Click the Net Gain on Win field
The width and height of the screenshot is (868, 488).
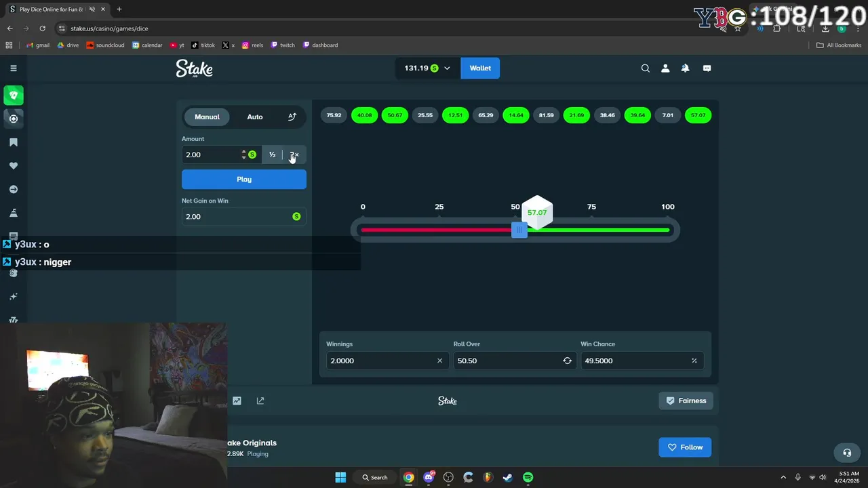coord(244,216)
